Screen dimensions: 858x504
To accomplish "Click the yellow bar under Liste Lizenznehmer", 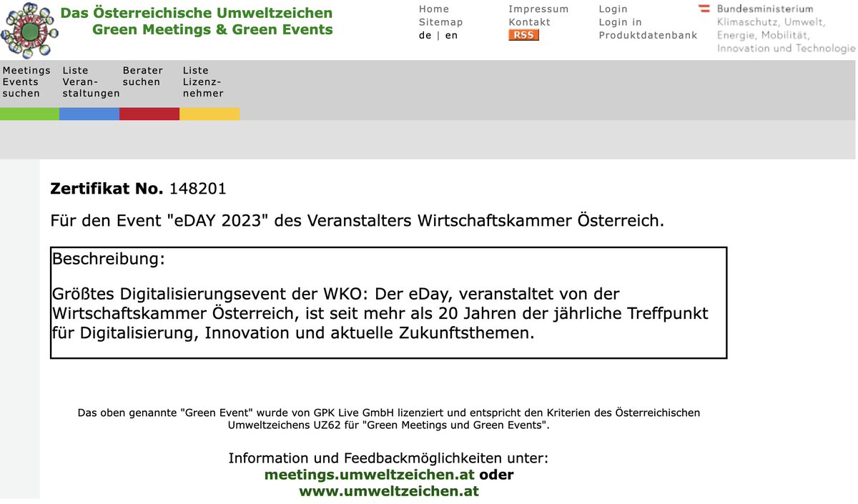I will click(209, 114).
